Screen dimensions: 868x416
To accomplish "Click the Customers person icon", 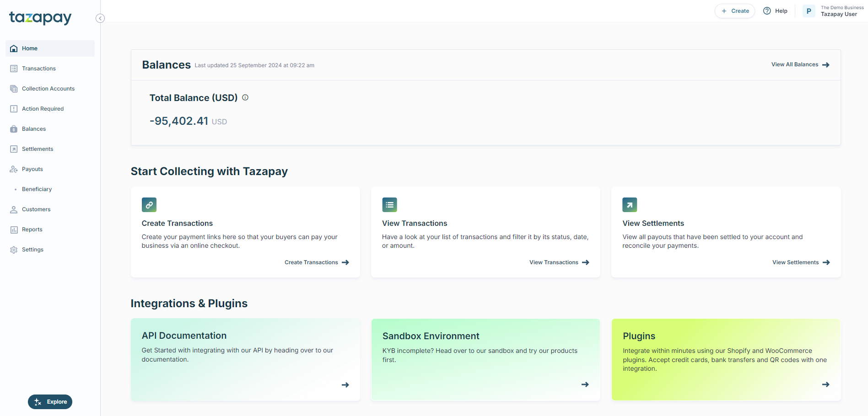I will (14, 209).
